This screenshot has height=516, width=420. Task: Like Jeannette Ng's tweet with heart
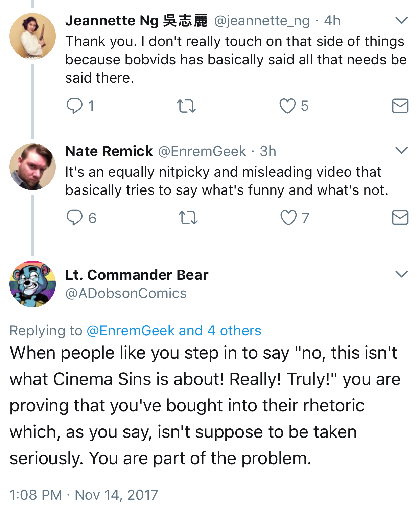(287, 106)
